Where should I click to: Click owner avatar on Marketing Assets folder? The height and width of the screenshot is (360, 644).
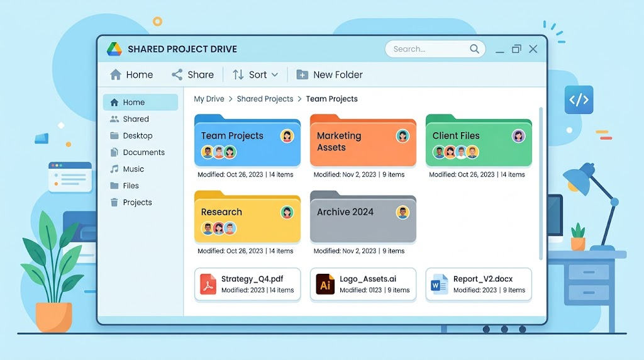coord(402,136)
